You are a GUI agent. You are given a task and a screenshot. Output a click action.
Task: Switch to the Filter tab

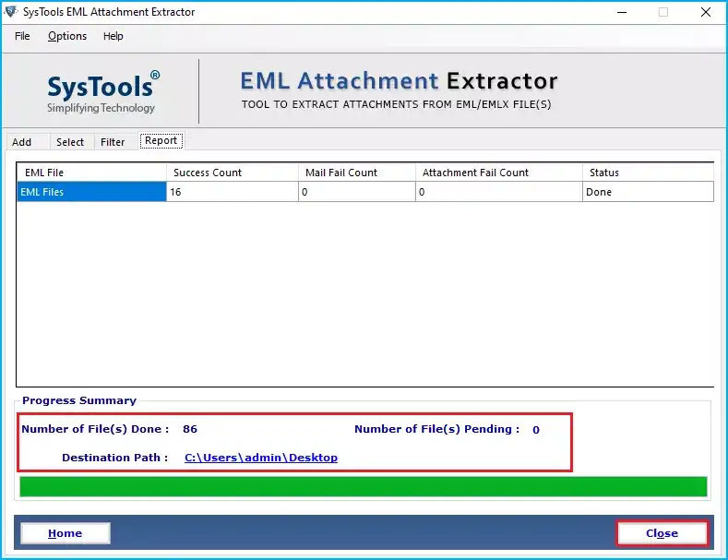pos(113,142)
